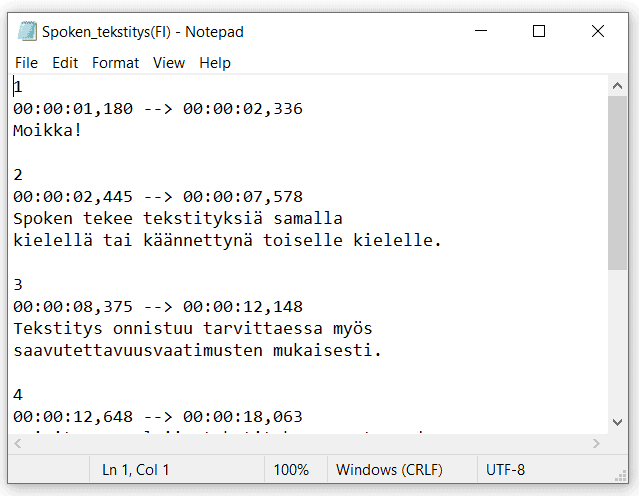Open the Help menu

pyautogui.click(x=215, y=63)
